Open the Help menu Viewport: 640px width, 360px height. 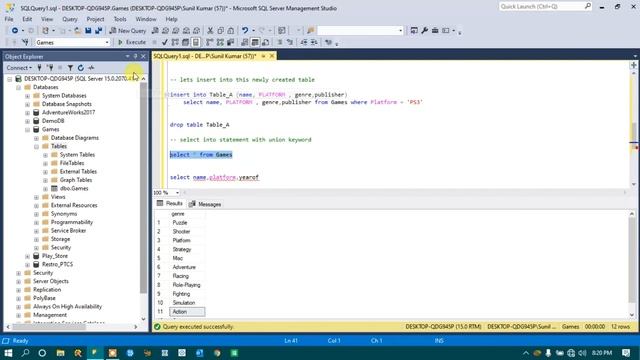171,19
